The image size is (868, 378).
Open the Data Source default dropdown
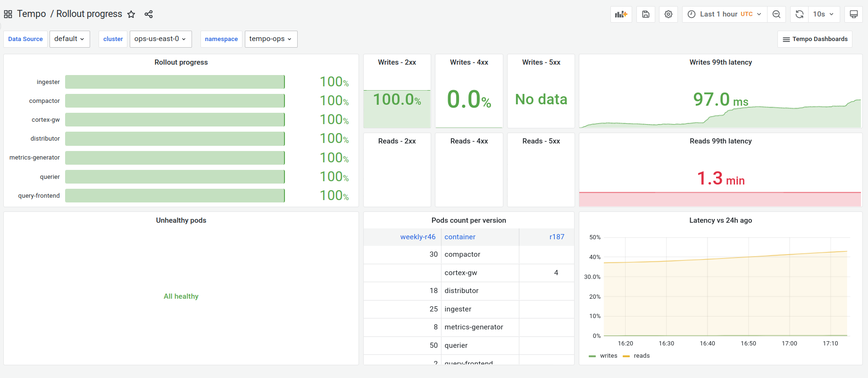click(69, 39)
